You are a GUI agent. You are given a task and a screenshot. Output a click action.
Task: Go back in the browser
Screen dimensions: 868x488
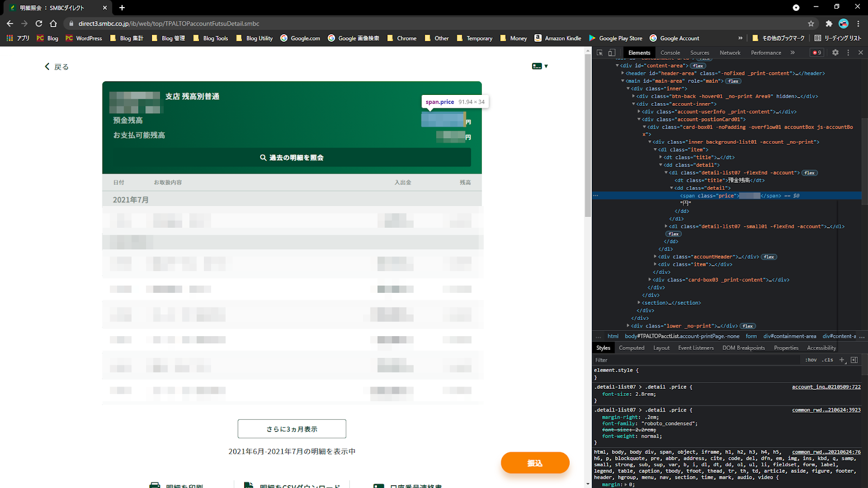pyautogui.click(x=10, y=23)
